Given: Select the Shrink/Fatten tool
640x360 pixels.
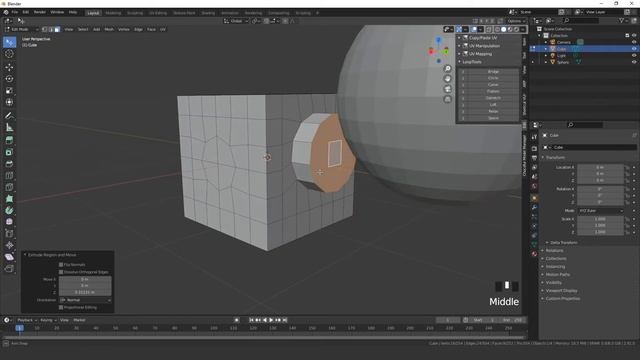Looking at the screenshot, I should click(x=9, y=245).
